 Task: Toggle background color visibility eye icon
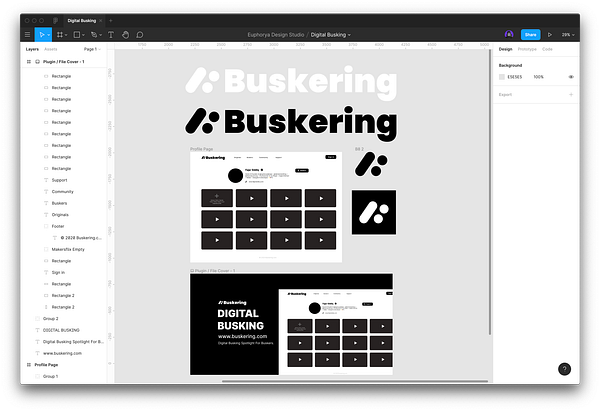pos(571,77)
